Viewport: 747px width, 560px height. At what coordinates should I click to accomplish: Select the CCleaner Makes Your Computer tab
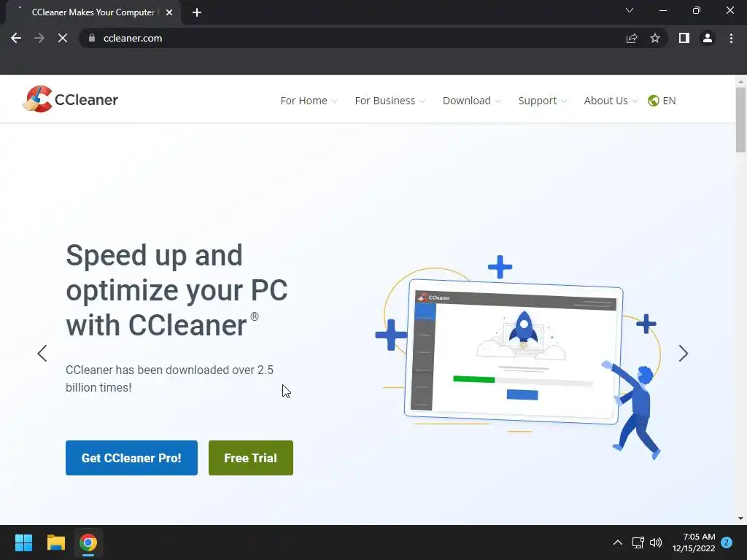tap(93, 12)
